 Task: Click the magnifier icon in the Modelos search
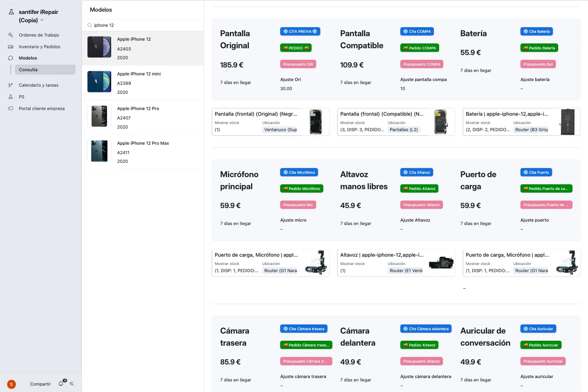(89, 25)
